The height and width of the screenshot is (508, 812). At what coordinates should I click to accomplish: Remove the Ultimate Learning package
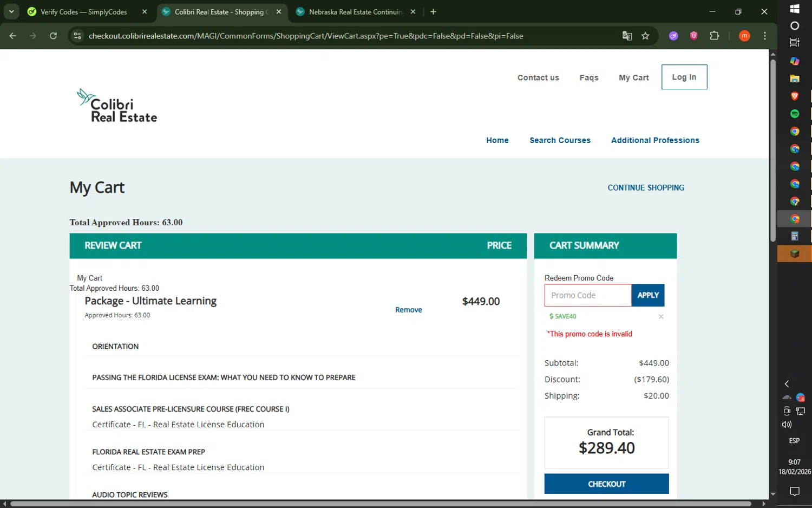408,310
